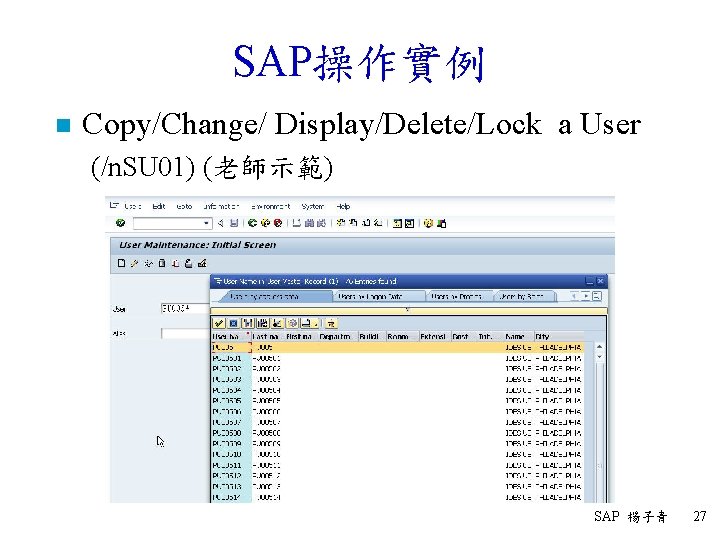Click the Print icon in hit list toolbar
The image size is (720, 540).
click(307, 323)
